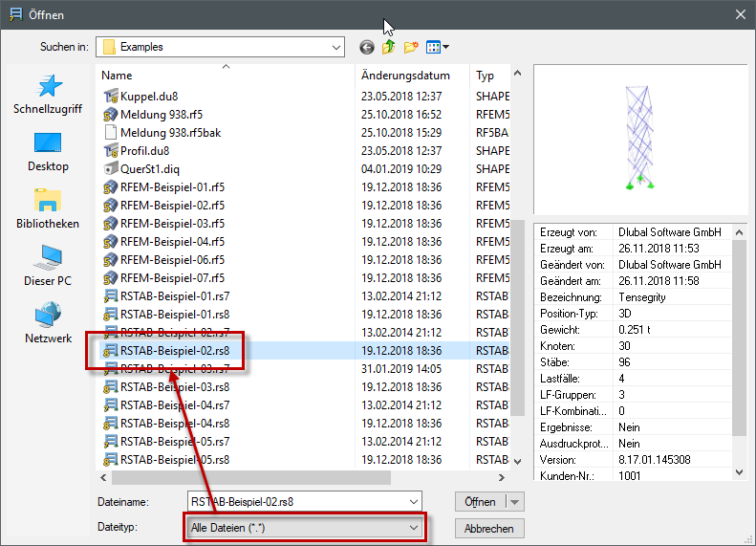Open Dieser PC in the sidebar
Image resolution: width=756 pixels, height=546 pixels.
48,266
